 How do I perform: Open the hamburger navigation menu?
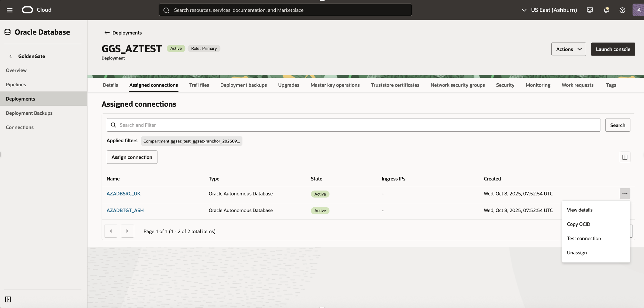[10, 10]
